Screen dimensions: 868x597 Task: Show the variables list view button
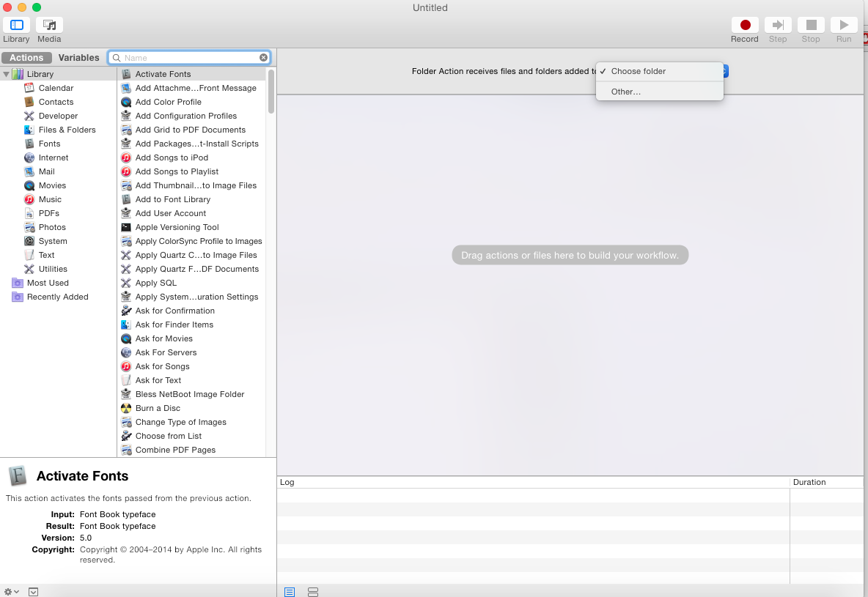click(x=313, y=592)
